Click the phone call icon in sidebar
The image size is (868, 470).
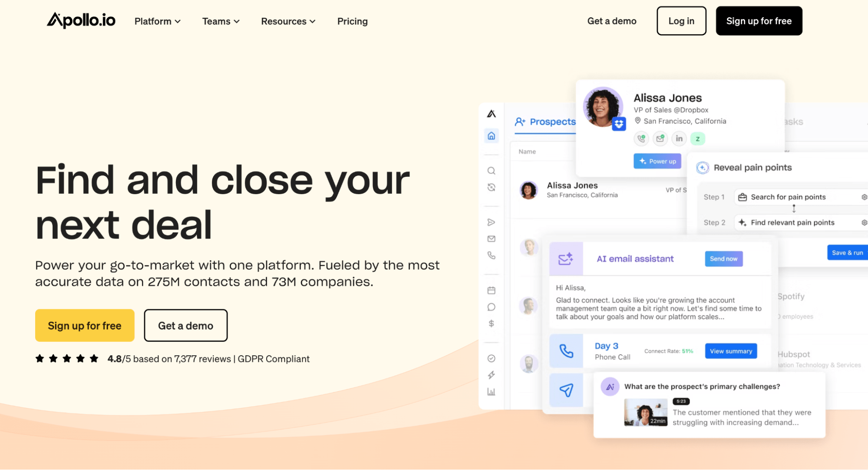tap(492, 255)
